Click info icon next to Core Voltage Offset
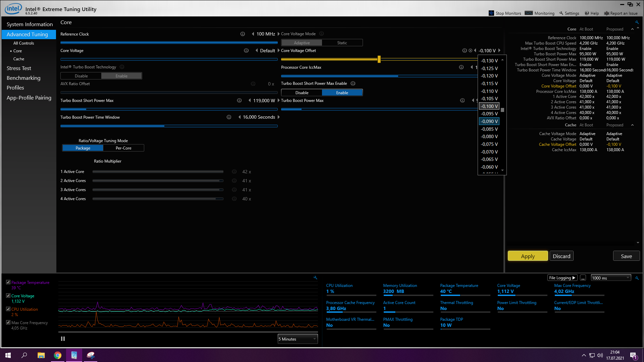 coord(465,51)
